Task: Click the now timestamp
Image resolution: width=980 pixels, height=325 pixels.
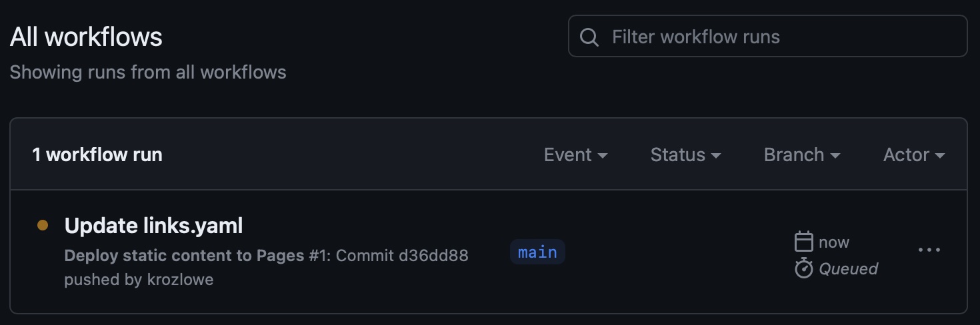Action: tap(834, 242)
